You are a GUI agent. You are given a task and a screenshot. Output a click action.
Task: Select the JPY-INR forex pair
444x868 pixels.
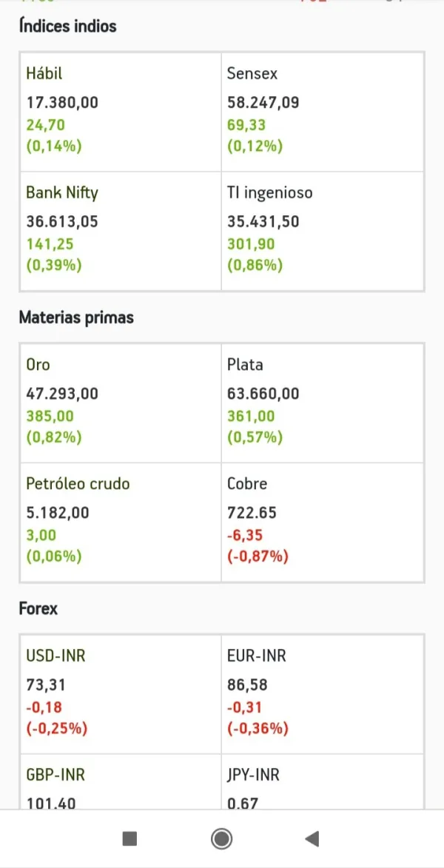point(323,784)
